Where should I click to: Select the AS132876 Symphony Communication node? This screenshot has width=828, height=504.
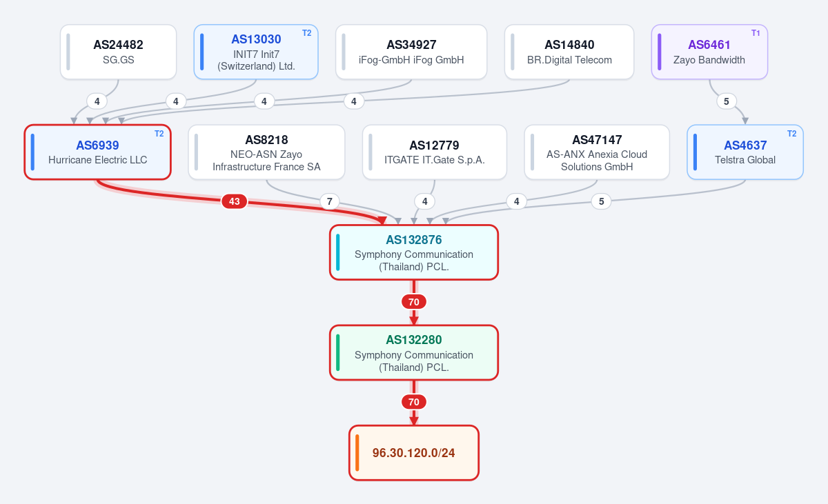point(414,252)
